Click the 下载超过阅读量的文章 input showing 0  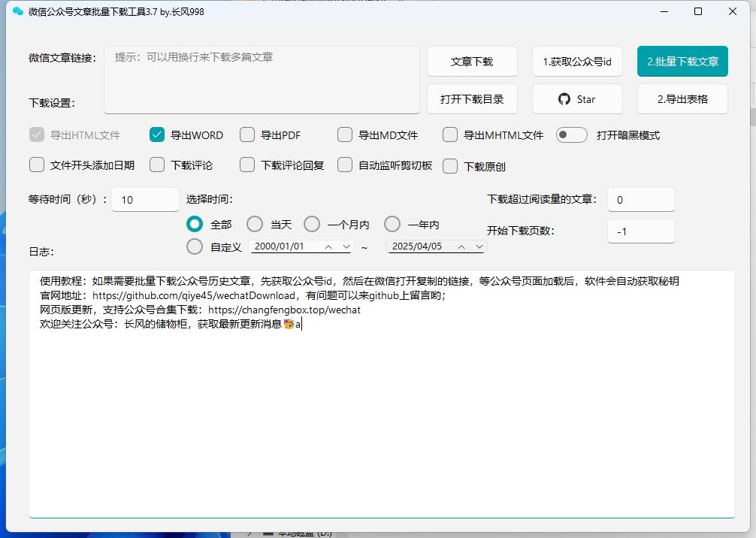click(x=641, y=200)
